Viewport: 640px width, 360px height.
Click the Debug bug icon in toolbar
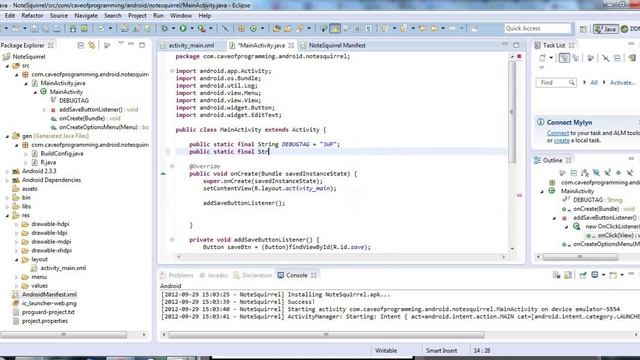[164, 28]
